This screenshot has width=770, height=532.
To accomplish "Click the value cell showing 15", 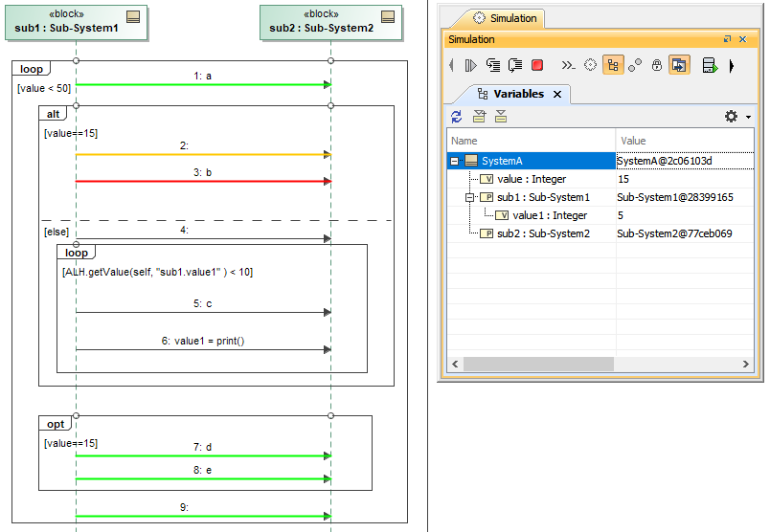I will coord(623,179).
